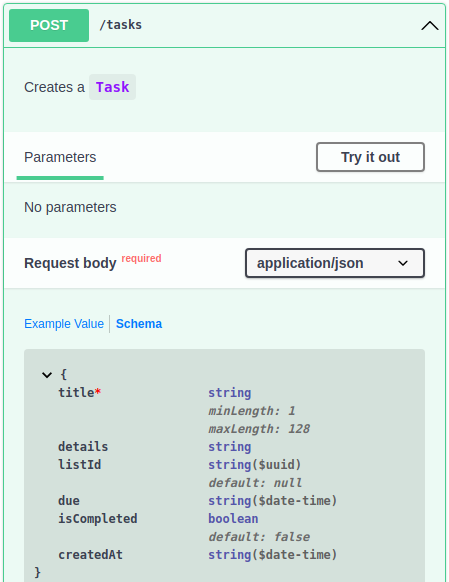This screenshot has height=582, width=449.
Task: Click the createdAt property name
Action: point(90,555)
